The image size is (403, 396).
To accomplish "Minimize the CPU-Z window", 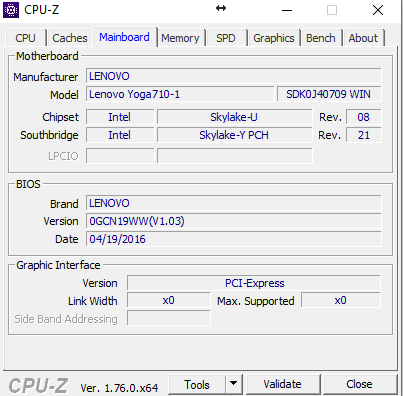I will tap(287, 10).
